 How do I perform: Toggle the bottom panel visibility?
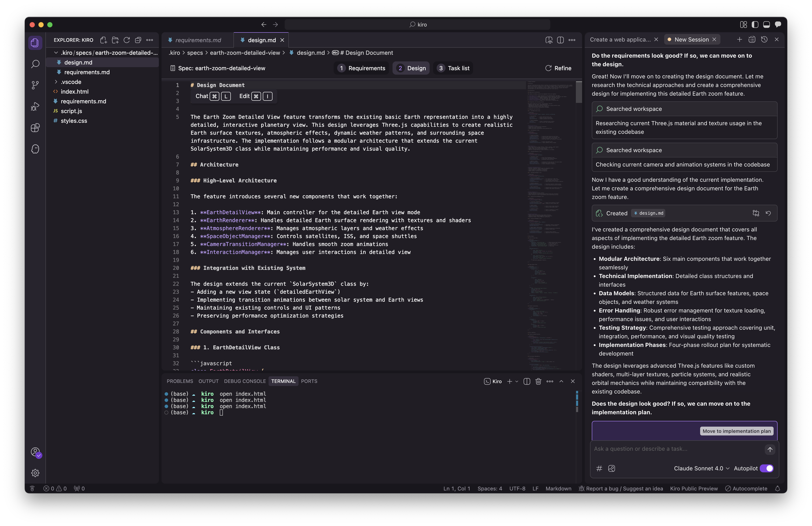(766, 25)
